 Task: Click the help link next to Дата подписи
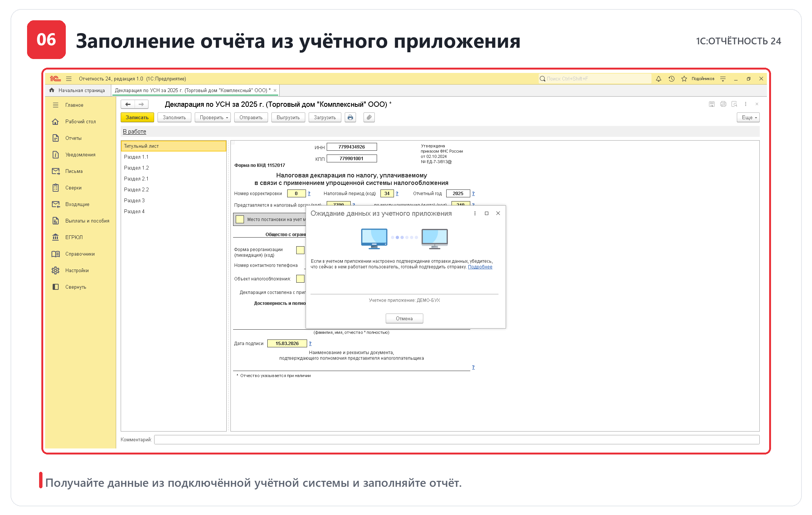click(x=310, y=343)
